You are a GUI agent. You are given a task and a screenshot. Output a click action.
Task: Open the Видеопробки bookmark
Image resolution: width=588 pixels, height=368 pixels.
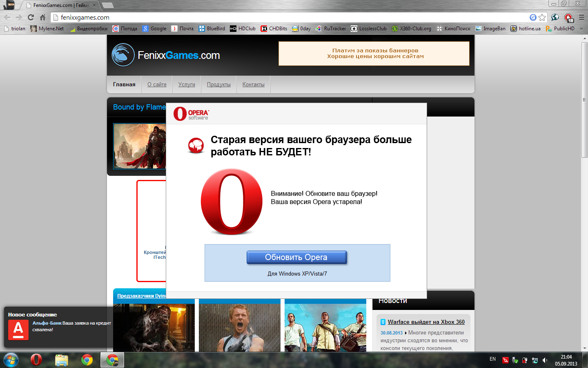[89, 29]
